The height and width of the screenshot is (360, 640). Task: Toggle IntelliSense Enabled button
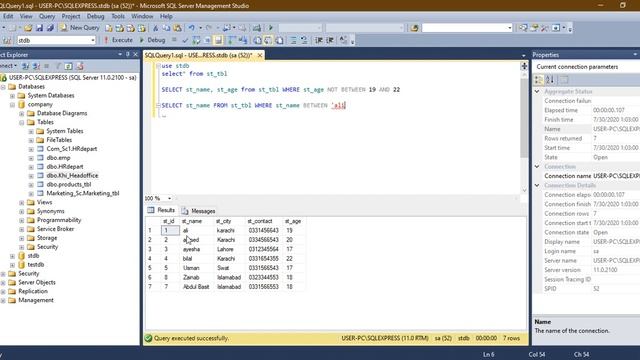click(x=218, y=40)
